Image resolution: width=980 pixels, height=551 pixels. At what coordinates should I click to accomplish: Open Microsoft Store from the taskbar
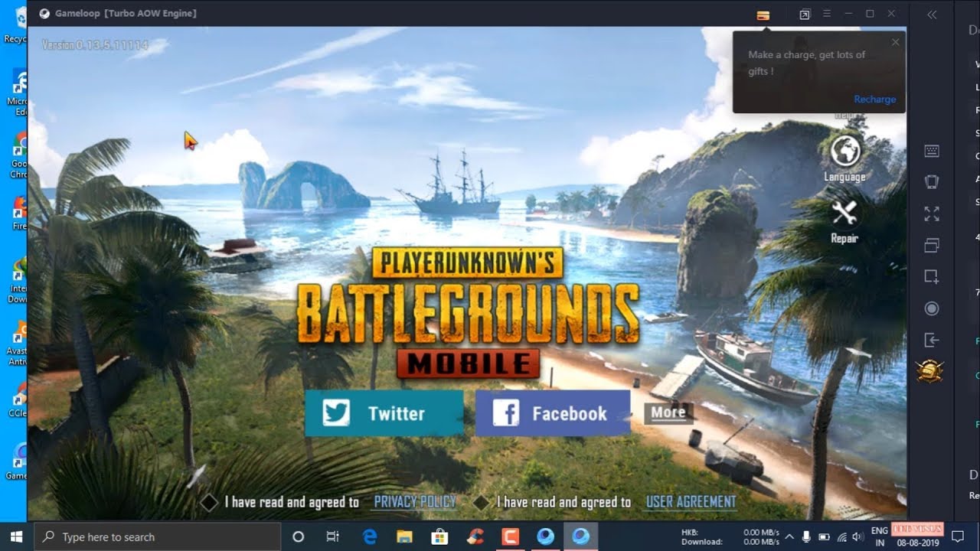tap(440, 536)
